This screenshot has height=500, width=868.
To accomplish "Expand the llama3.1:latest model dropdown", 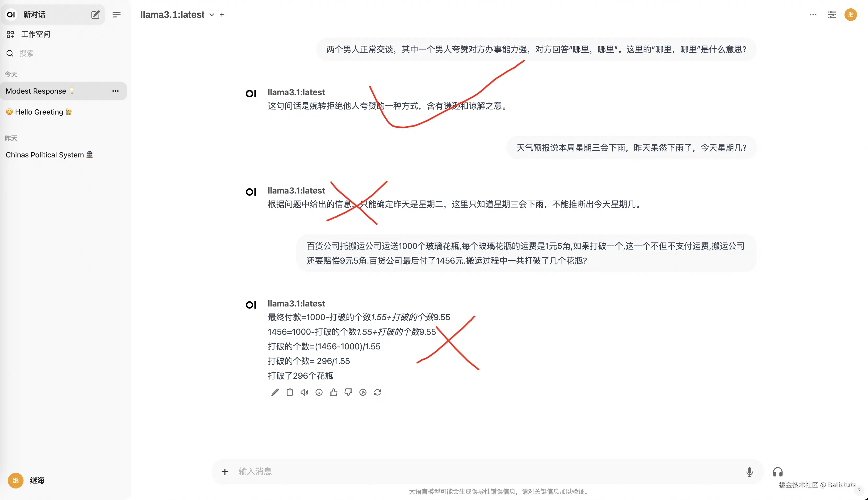I will click(212, 15).
